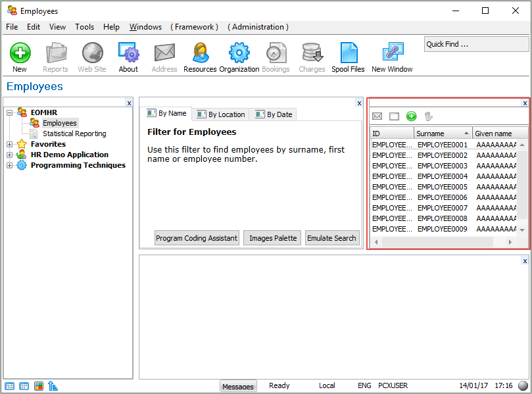Expand the Favorites tree node
The height and width of the screenshot is (394, 532).
click(x=9, y=144)
